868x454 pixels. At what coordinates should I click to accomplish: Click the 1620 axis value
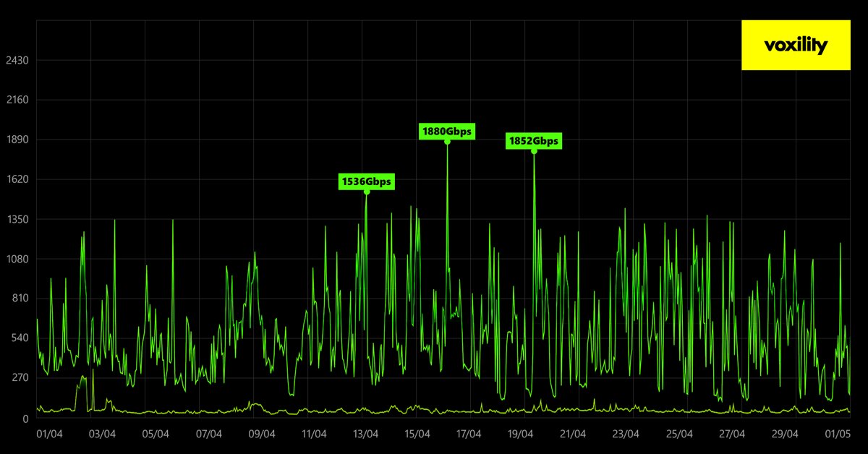tap(16, 179)
